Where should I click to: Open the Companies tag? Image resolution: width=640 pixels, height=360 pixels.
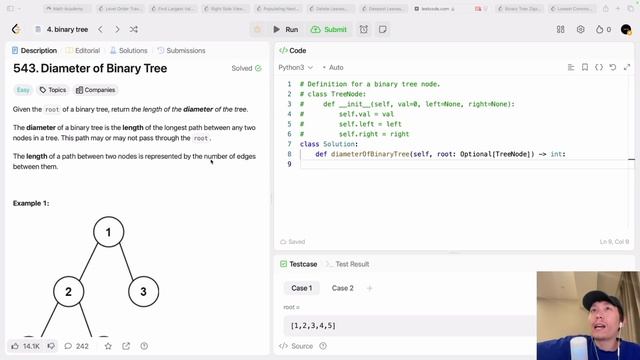[96, 90]
